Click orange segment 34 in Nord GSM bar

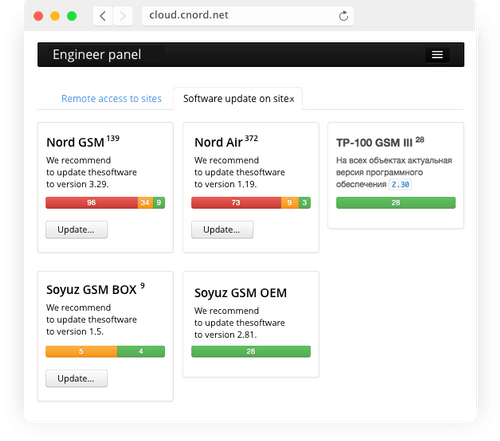click(x=145, y=203)
